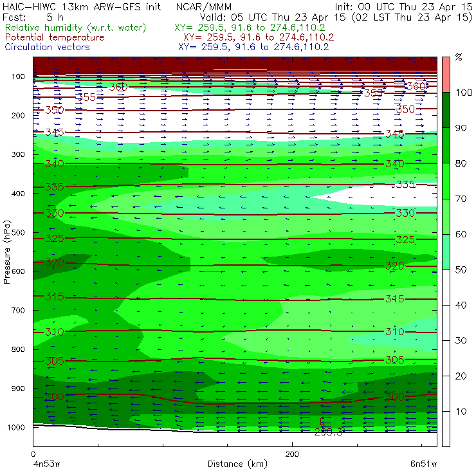
Task: Click the '200' distance axis tick label
Action: click(292, 454)
